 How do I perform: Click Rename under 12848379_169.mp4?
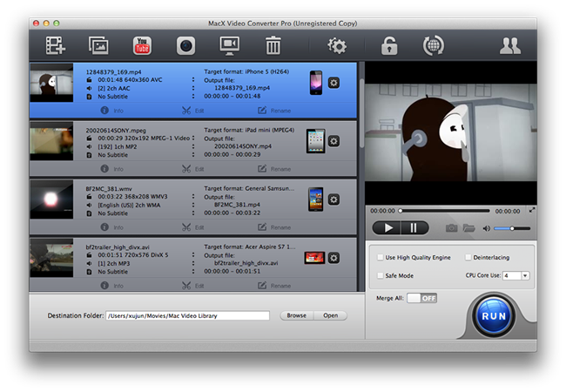tap(273, 111)
